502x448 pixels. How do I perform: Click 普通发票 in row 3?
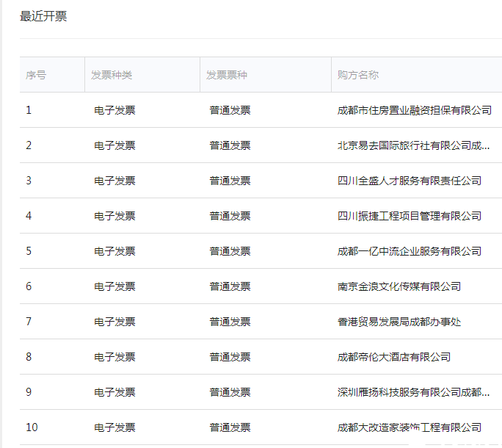230,181
